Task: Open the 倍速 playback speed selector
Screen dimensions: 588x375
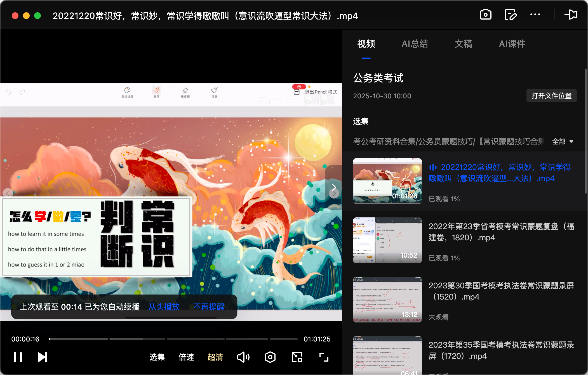Action: coord(186,357)
